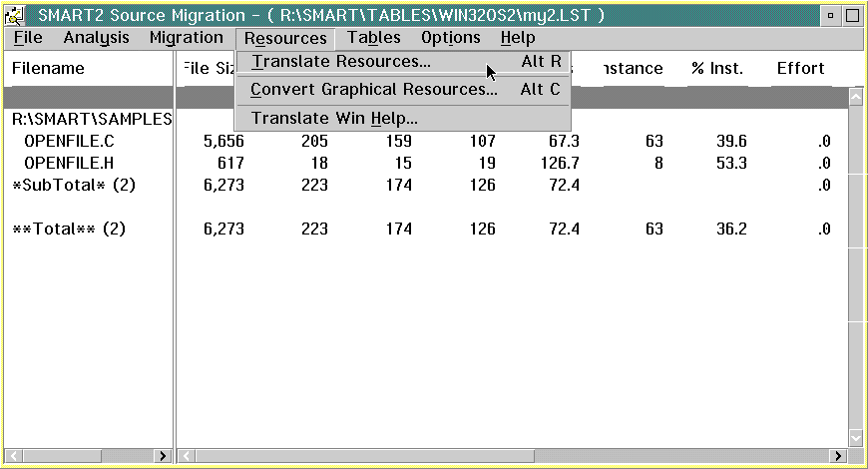
Task: Click the vertical scrollbar down arrow
Action: click(x=855, y=437)
